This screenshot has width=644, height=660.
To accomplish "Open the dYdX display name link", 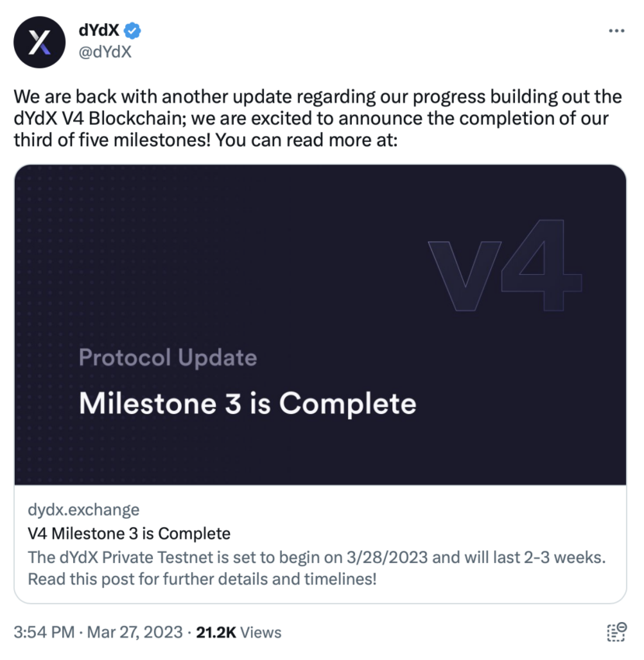I will tap(99, 30).
